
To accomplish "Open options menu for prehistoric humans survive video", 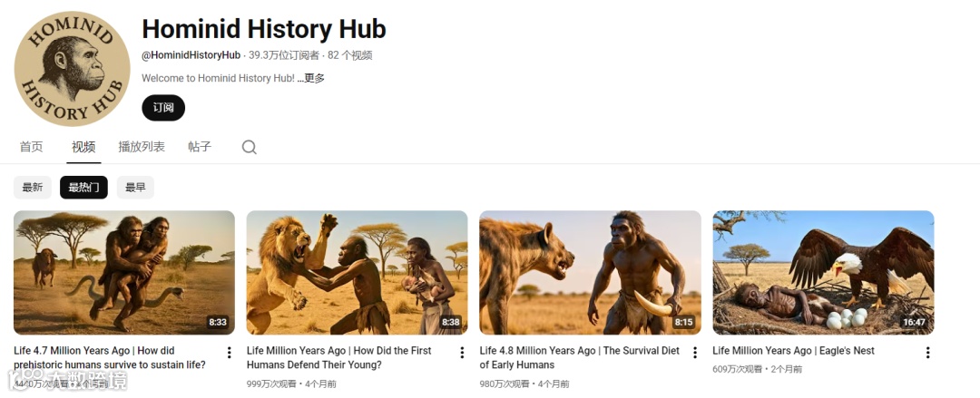I will pyautogui.click(x=229, y=353).
